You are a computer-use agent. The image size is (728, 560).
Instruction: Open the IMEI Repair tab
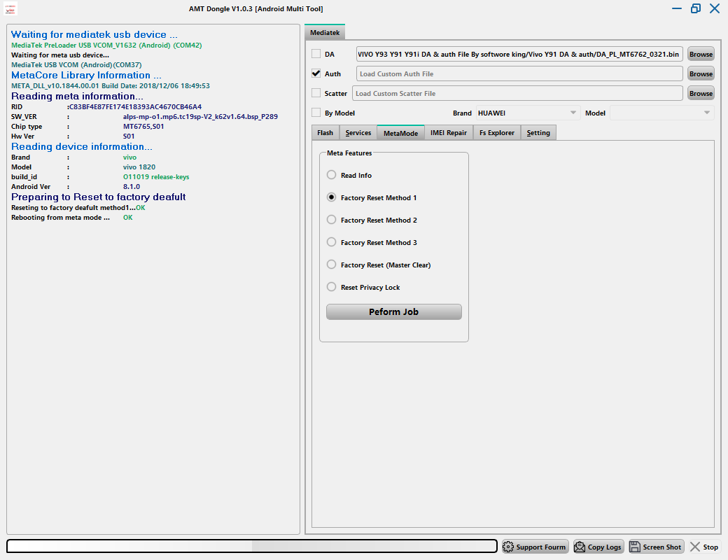click(448, 133)
